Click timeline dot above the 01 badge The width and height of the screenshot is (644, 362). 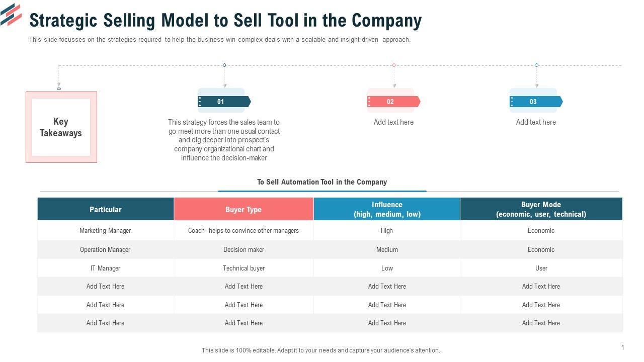coord(224,65)
